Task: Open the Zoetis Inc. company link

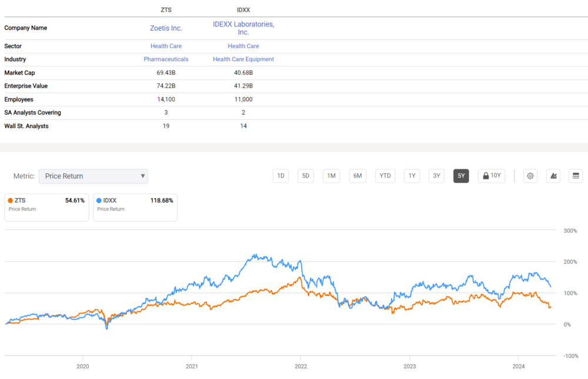Action: pos(166,28)
